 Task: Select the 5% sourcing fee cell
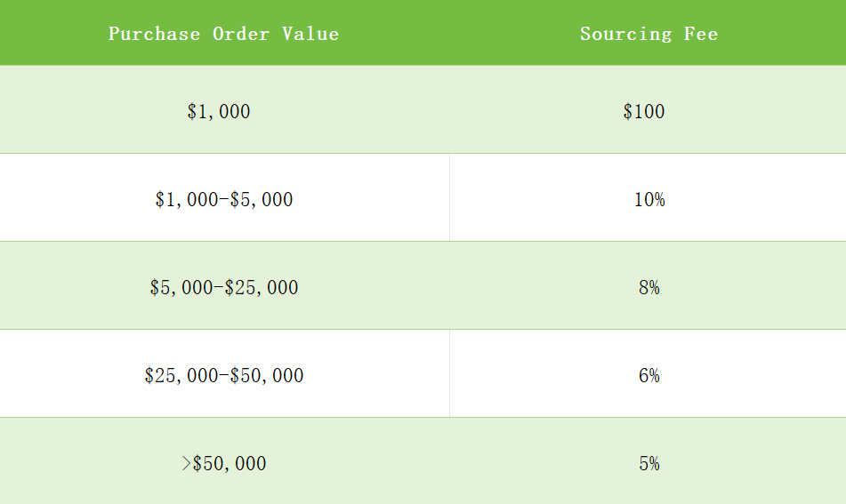[649, 464]
